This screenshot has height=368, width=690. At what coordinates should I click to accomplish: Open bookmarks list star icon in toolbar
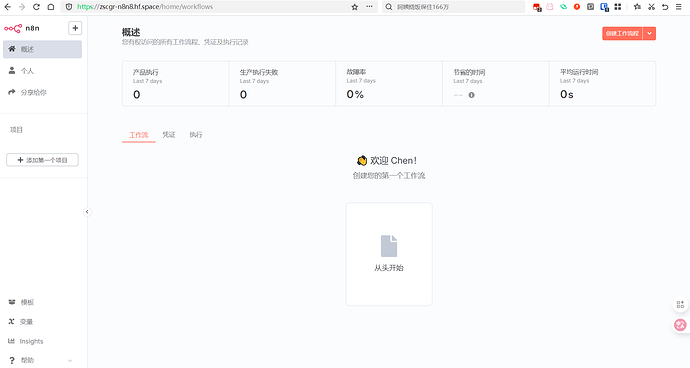pyautogui.click(x=637, y=7)
